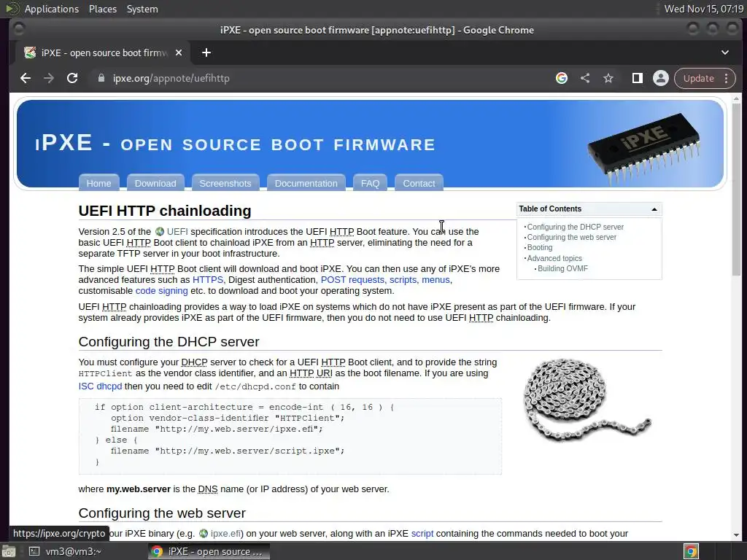747x560 pixels.
Task: Open the Documentation navigation tab
Action: tap(306, 183)
